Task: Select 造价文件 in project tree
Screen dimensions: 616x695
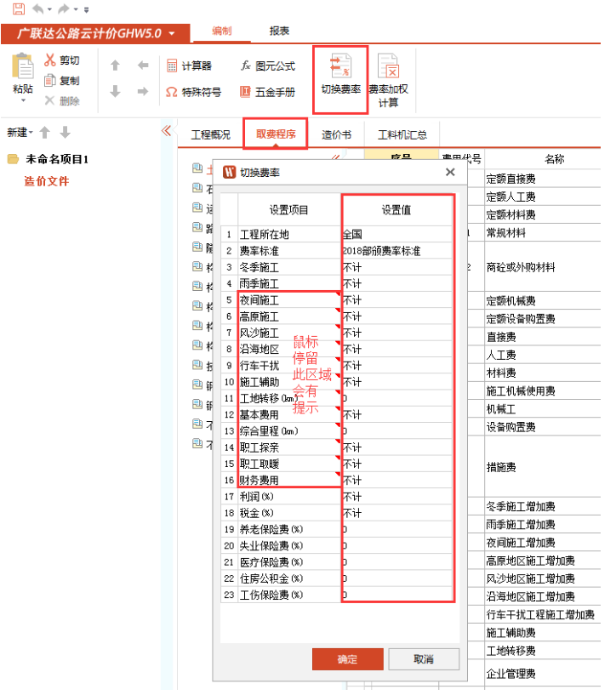Action: tap(47, 181)
